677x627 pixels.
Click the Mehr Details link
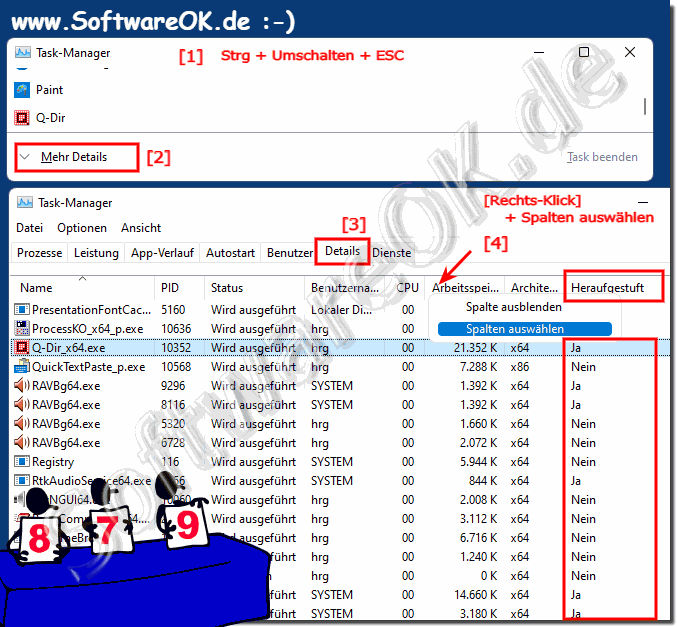click(x=74, y=157)
